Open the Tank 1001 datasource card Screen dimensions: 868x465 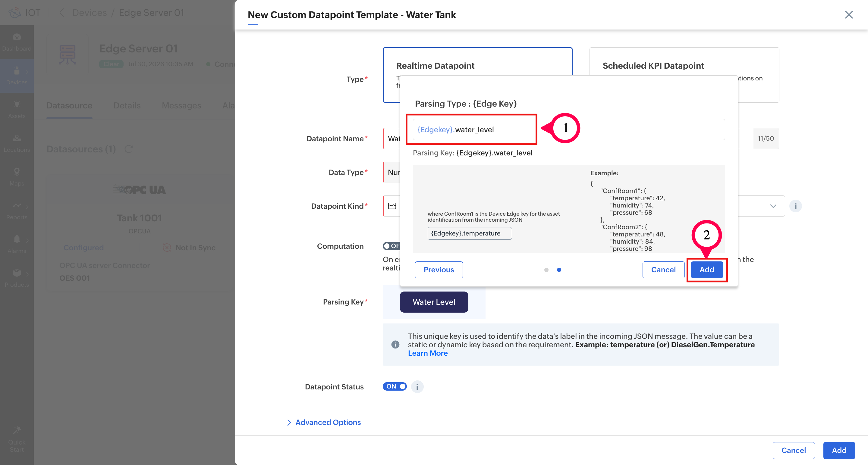click(140, 232)
